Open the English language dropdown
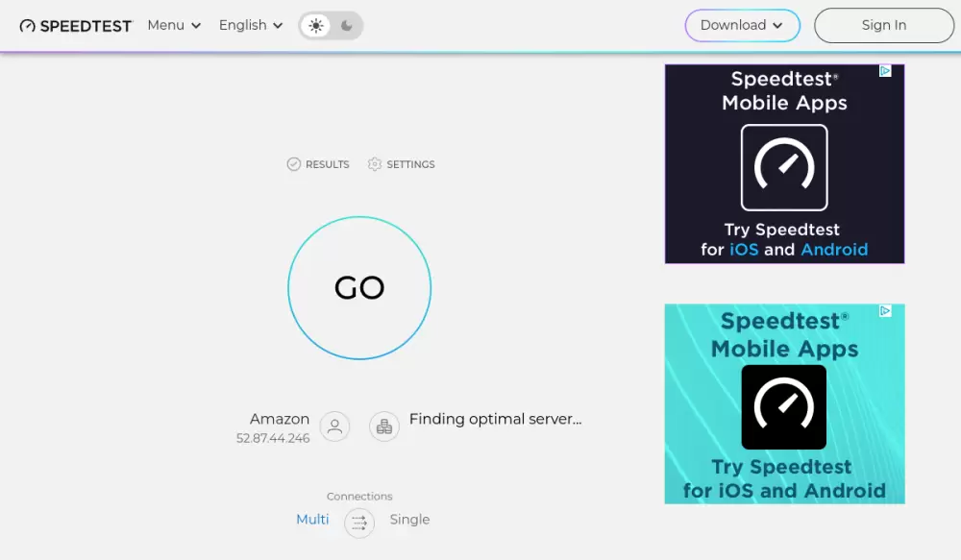Image resolution: width=961 pixels, height=560 pixels. [x=251, y=25]
